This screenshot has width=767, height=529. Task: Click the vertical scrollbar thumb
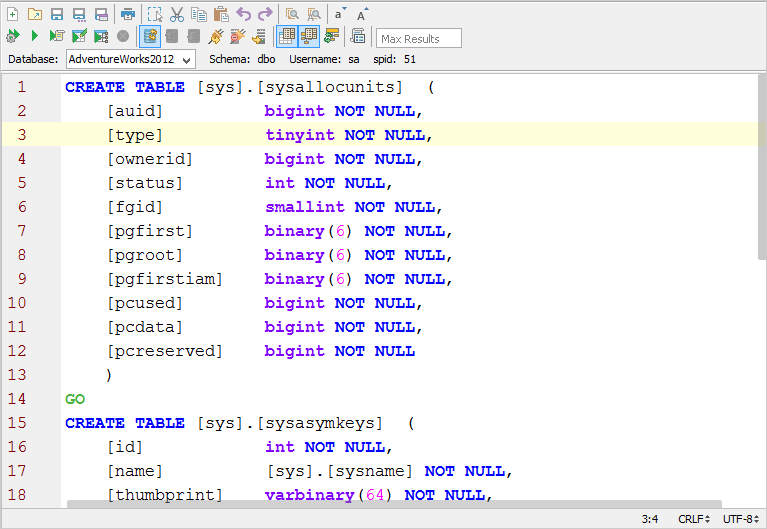pos(762,166)
